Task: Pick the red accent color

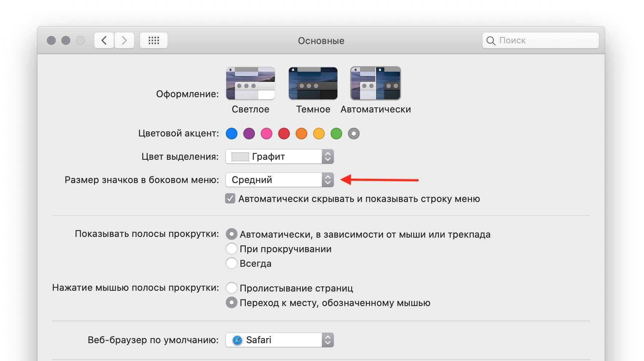Action: [x=284, y=134]
